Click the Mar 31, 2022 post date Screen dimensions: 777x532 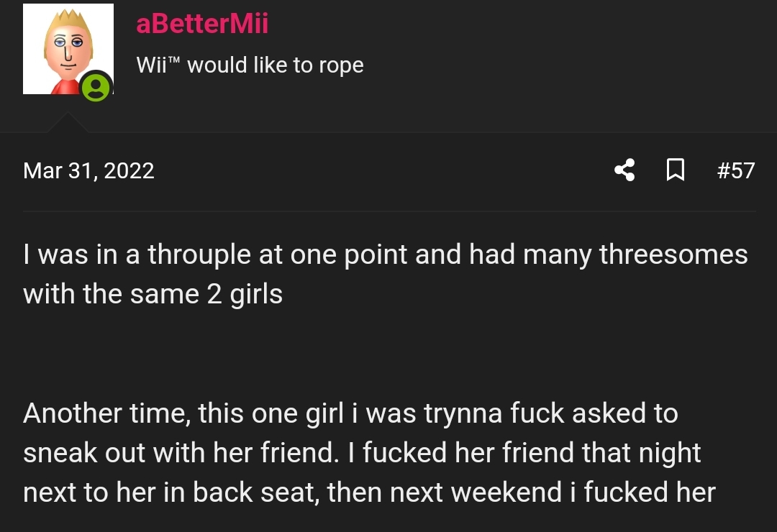(88, 170)
